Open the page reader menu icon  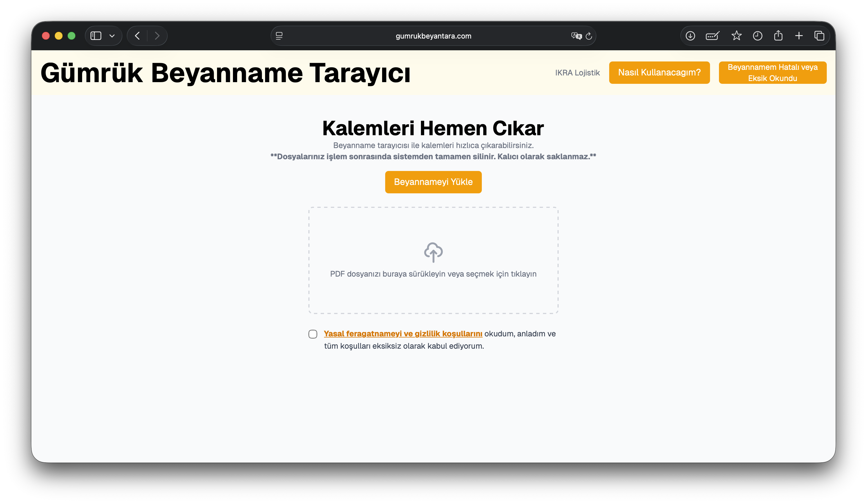pos(279,36)
